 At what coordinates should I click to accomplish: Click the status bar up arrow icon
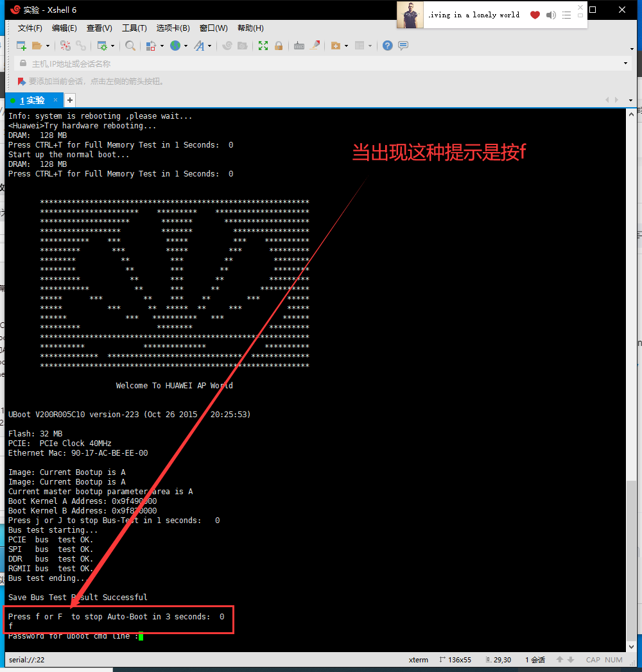(x=560, y=660)
